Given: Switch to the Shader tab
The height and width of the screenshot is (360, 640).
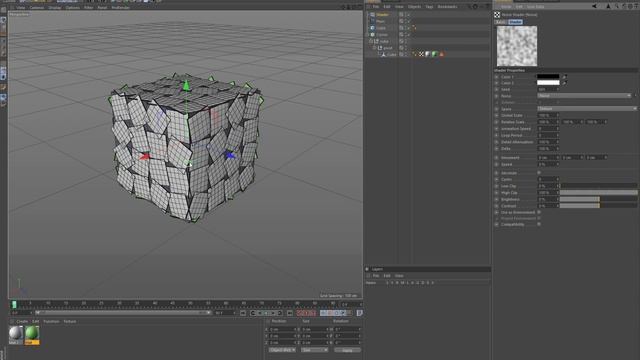Looking at the screenshot, I should [515, 22].
